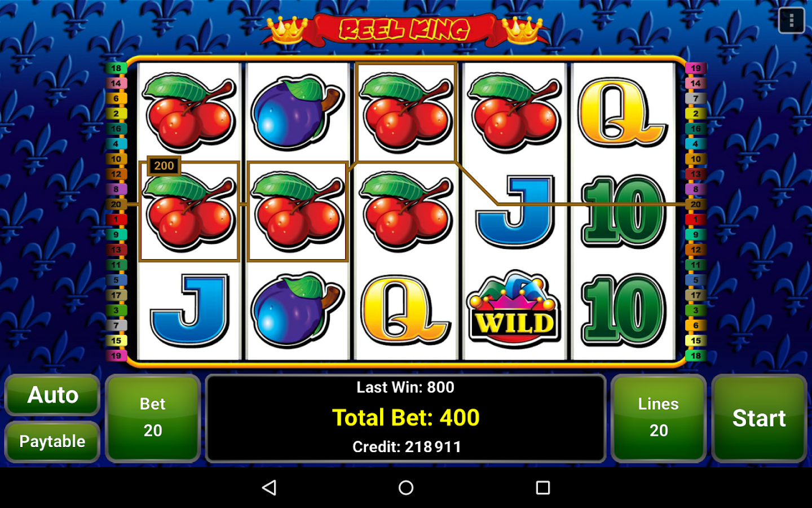Tap the yellow Q on reel three
This screenshot has width=812, height=508.
[x=405, y=309]
